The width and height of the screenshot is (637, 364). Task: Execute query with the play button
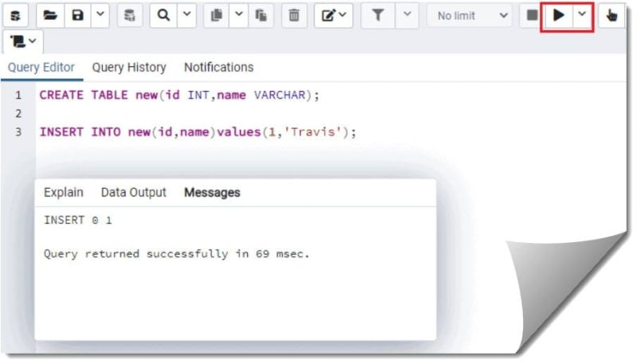(x=559, y=16)
